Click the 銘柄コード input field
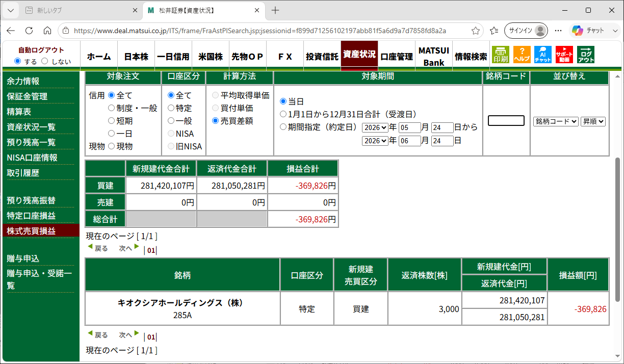 point(506,121)
